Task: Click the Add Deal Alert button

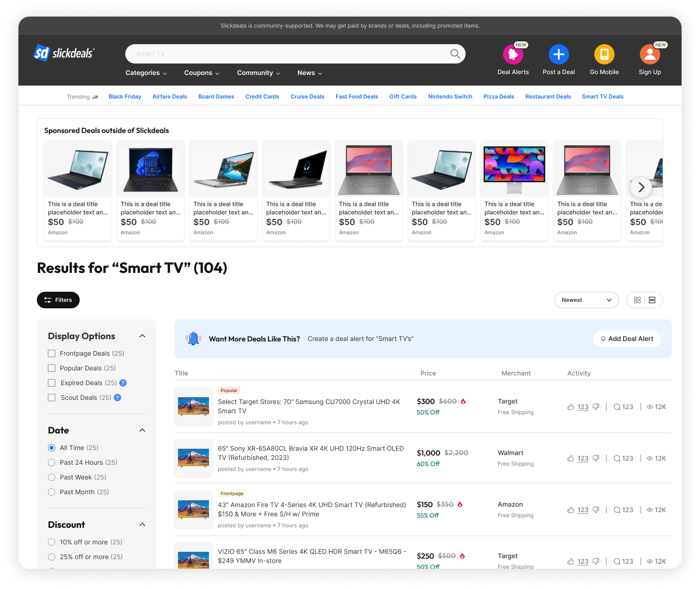Action: (x=627, y=339)
